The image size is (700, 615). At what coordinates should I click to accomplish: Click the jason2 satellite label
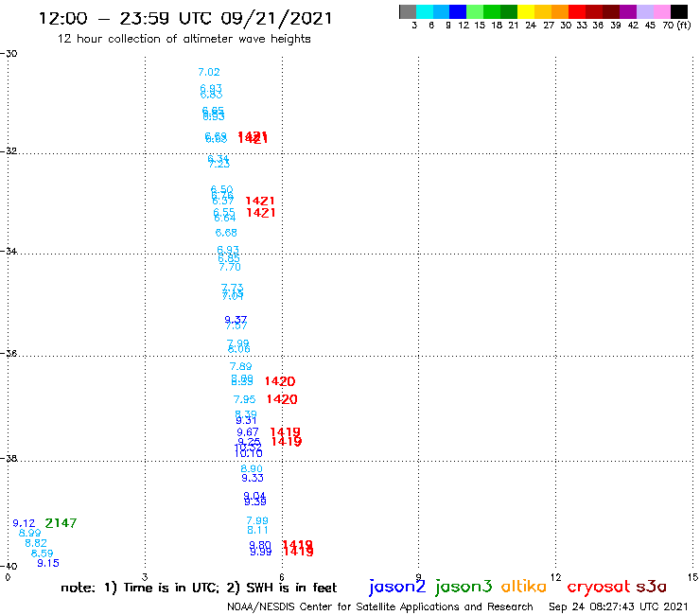pyautogui.click(x=397, y=587)
